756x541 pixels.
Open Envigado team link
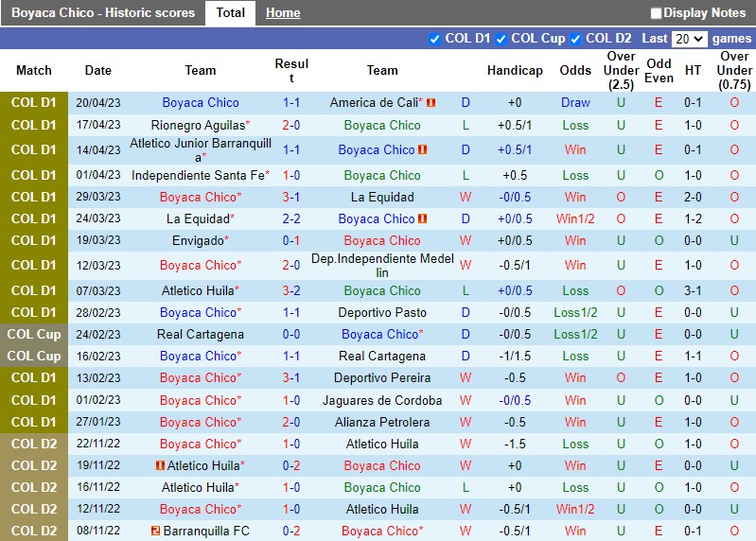[x=198, y=240]
